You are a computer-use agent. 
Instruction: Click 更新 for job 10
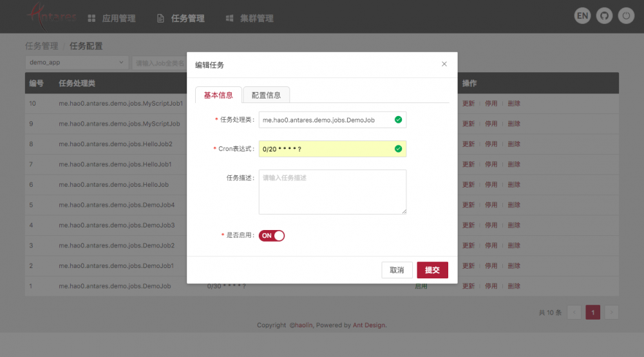click(468, 104)
